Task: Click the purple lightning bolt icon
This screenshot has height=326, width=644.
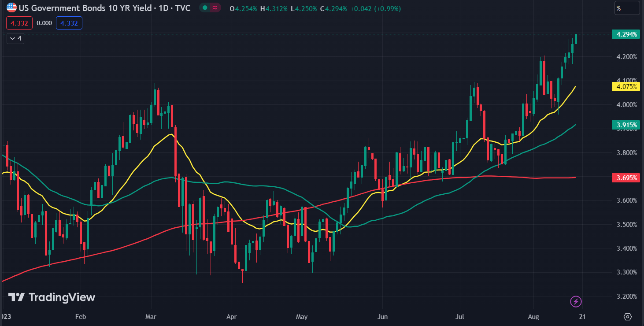Action: 576,301
